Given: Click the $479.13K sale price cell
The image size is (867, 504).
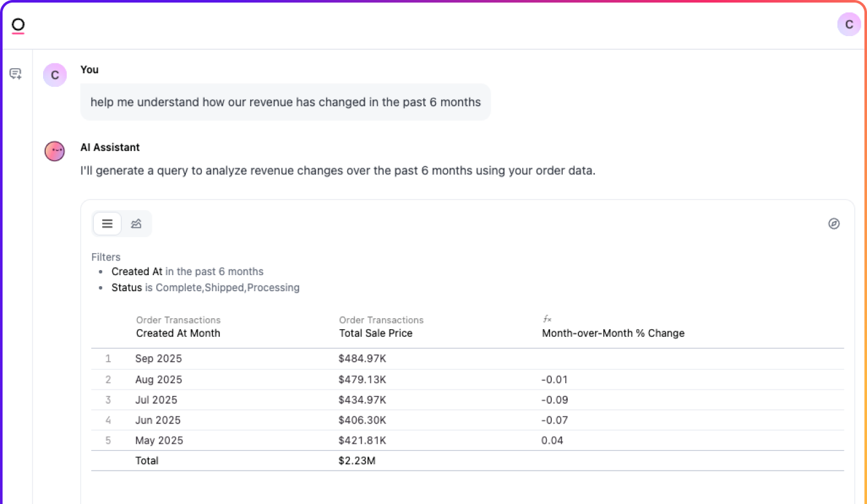Looking at the screenshot, I should coord(362,379).
